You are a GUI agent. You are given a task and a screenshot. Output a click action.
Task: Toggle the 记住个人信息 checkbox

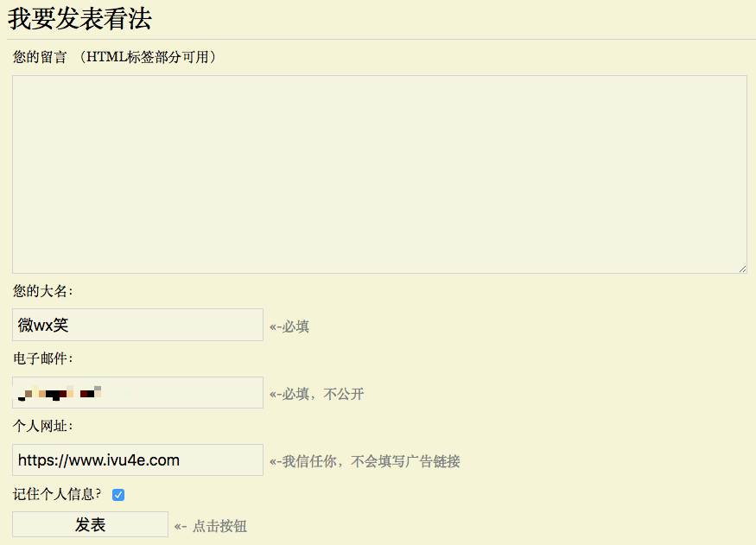pos(118,495)
